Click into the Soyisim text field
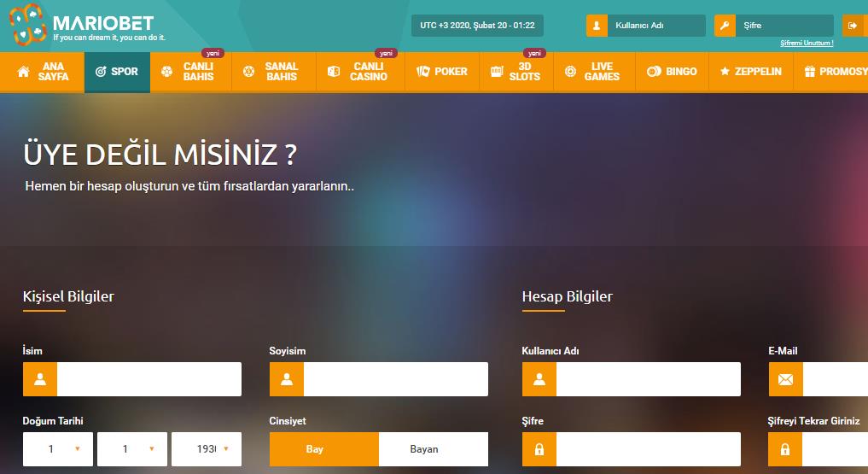Image resolution: width=868 pixels, height=474 pixels. pyautogui.click(x=396, y=379)
